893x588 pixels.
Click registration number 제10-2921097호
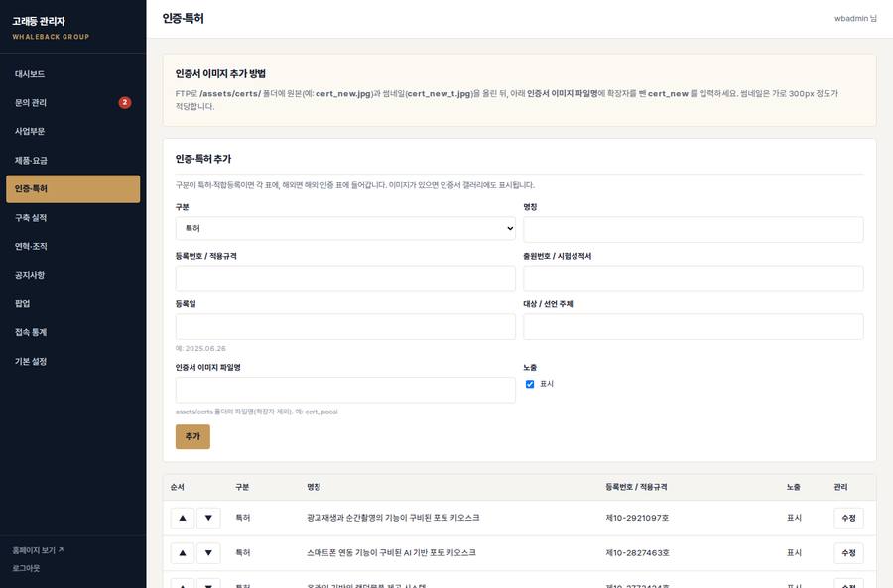[x=637, y=518]
